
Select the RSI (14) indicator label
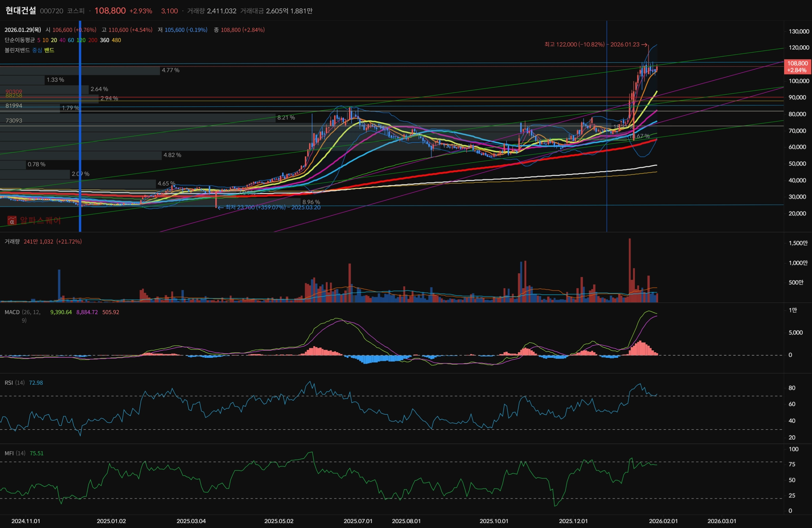click(x=14, y=383)
